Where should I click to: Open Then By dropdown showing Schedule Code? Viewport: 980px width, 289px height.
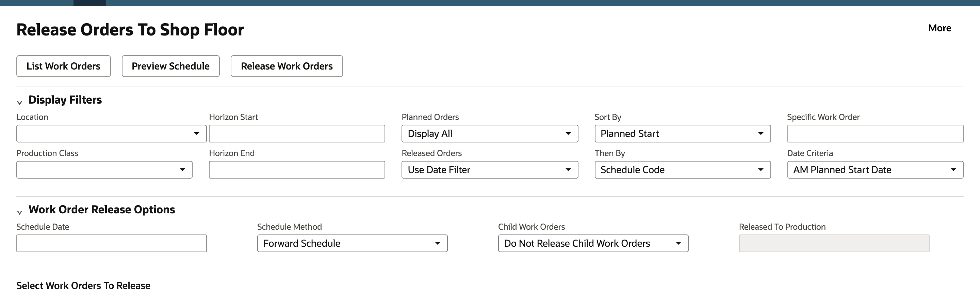pos(683,170)
